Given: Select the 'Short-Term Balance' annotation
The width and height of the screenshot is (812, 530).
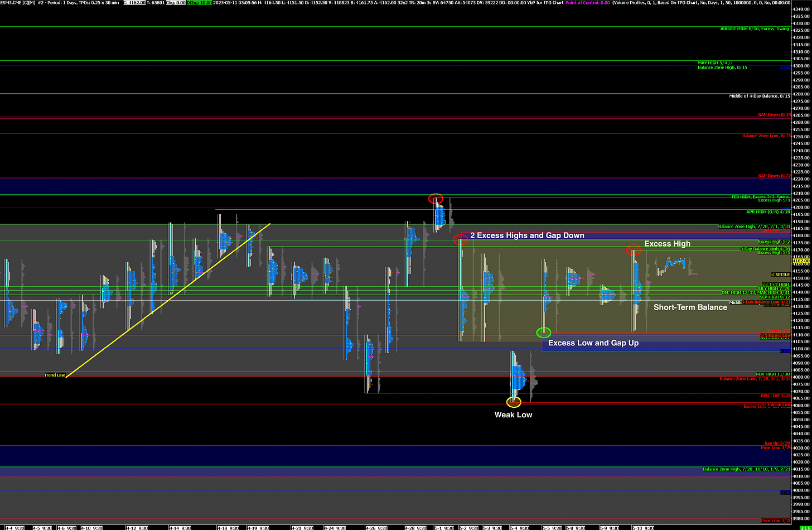Looking at the screenshot, I should (x=690, y=307).
